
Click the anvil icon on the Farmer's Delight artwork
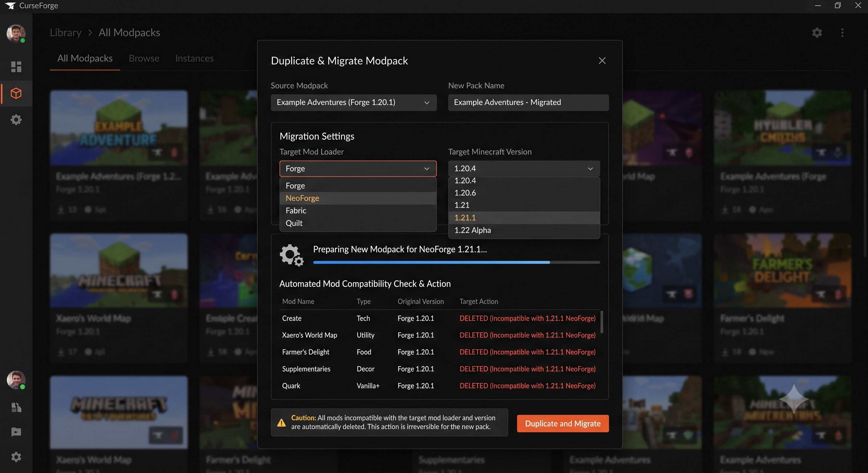pyautogui.click(x=821, y=294)
